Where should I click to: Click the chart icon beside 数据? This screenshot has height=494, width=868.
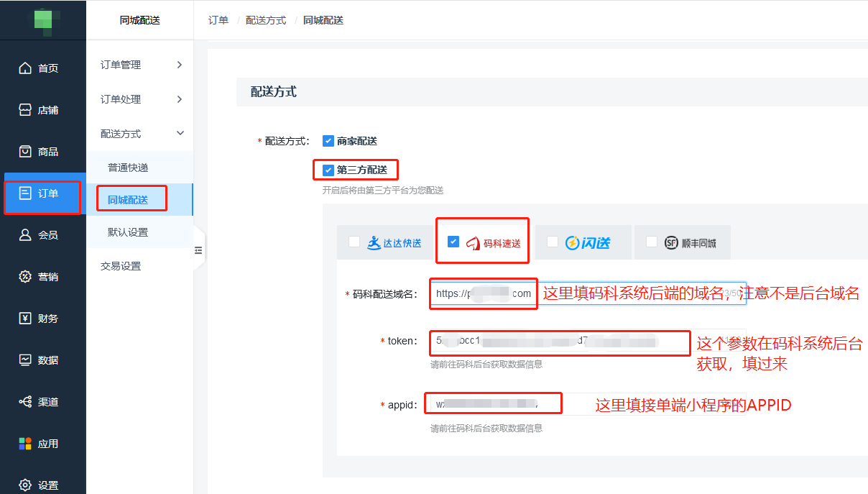(25, 360)
